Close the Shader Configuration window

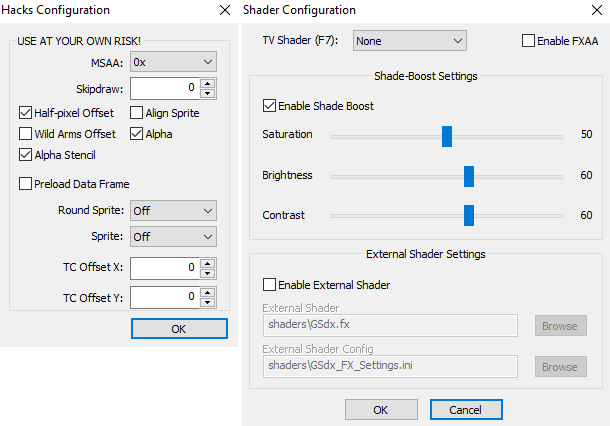[593, 10]
